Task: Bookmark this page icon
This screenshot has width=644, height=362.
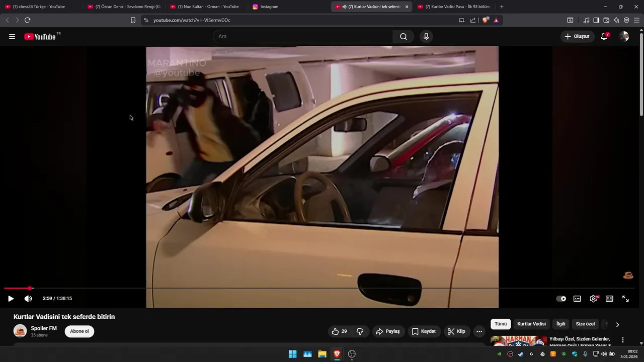Action: point(133,20)
